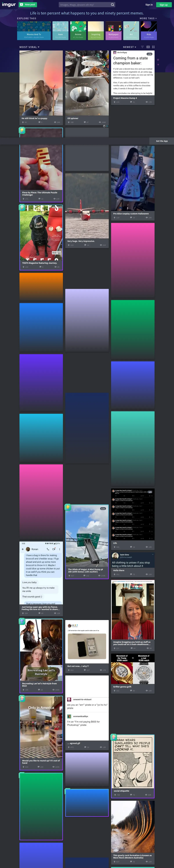Click the search magnifier icon
This screenshot has height=868, width=174.
[113, 5]
